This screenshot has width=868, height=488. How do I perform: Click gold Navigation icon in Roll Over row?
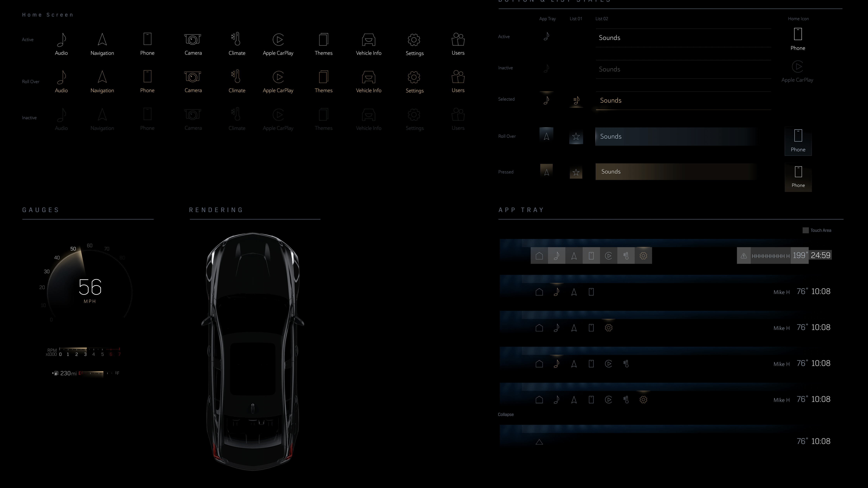102,77
